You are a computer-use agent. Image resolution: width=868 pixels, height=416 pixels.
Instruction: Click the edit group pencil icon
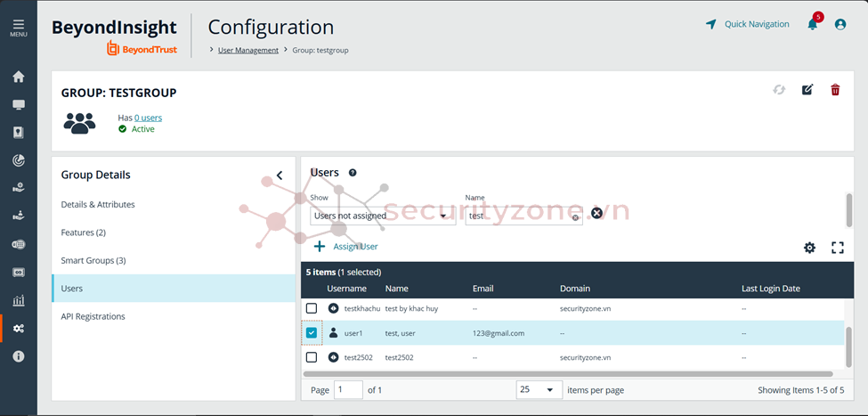[x=807, y=90]
